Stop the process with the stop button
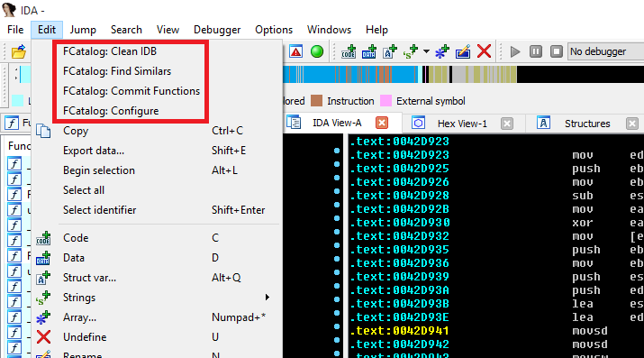 (x=557, y=51)
